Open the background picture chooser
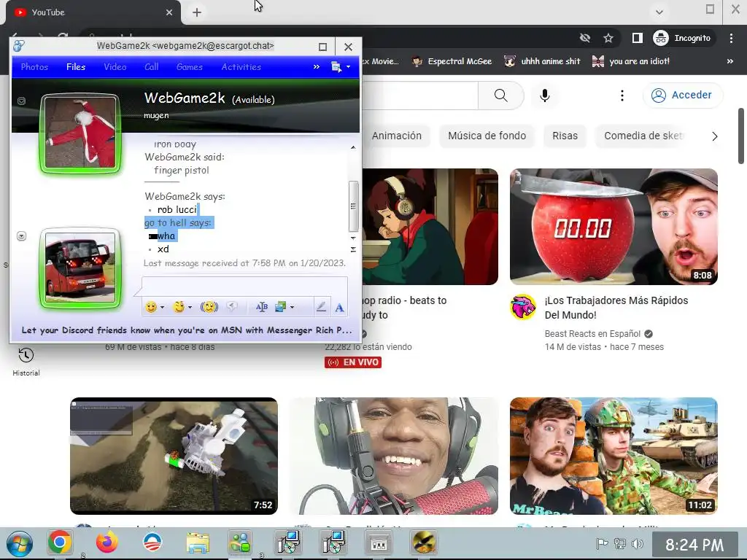Viewport: 747px width, 560px height. (281, 307)
